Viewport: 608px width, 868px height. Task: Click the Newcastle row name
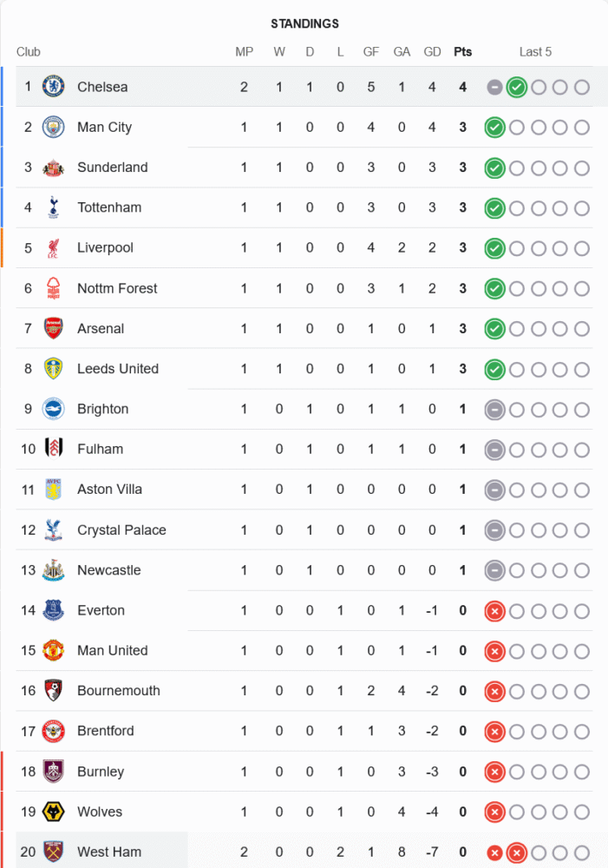108,570
